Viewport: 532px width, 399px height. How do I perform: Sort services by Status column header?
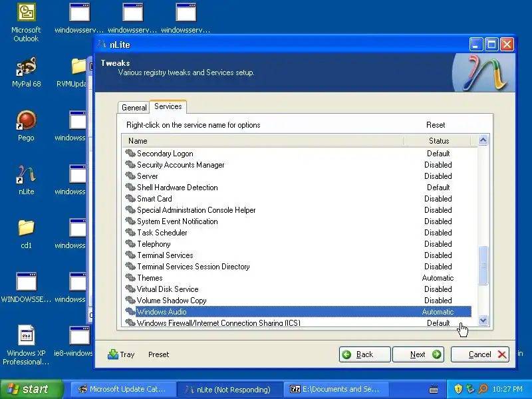(438, 141)
